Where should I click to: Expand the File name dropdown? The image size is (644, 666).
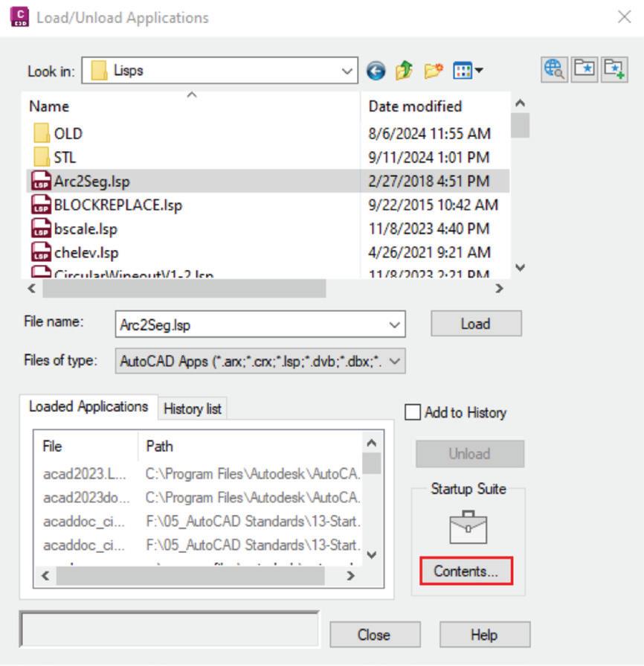pyautogui.click(x=394, y=325)
